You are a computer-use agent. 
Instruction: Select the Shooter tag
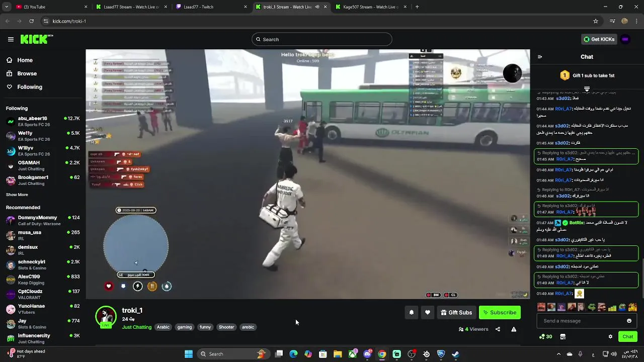click(226, 327)
